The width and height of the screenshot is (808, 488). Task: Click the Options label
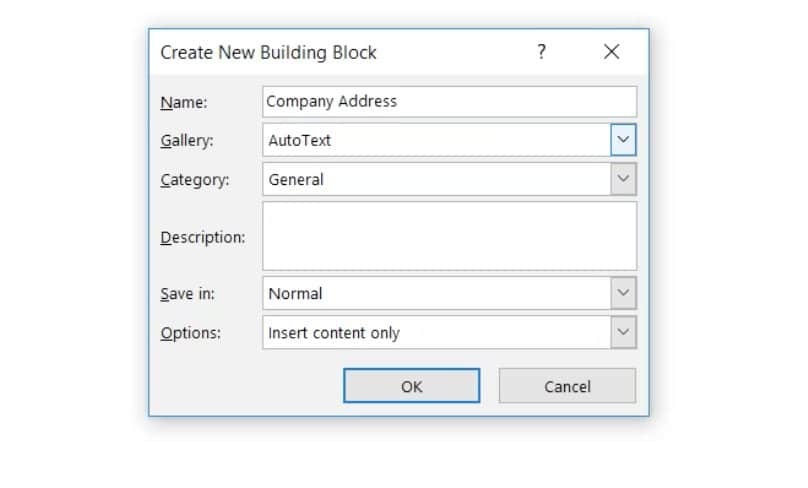point(190,333)
